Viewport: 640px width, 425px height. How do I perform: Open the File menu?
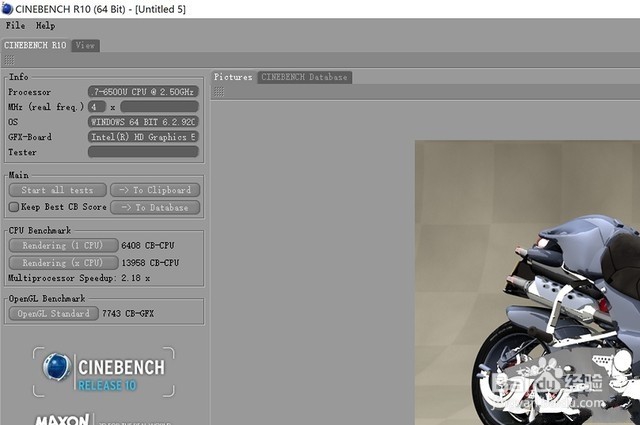pyautogui.click(x=15, y=25)
